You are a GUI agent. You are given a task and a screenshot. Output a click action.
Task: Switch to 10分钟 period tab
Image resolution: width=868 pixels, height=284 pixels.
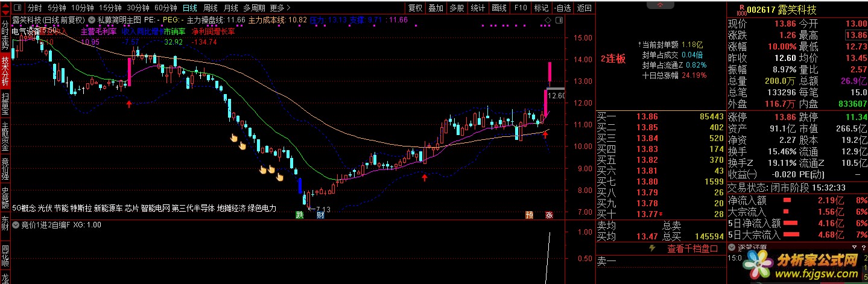coord(83,8)
